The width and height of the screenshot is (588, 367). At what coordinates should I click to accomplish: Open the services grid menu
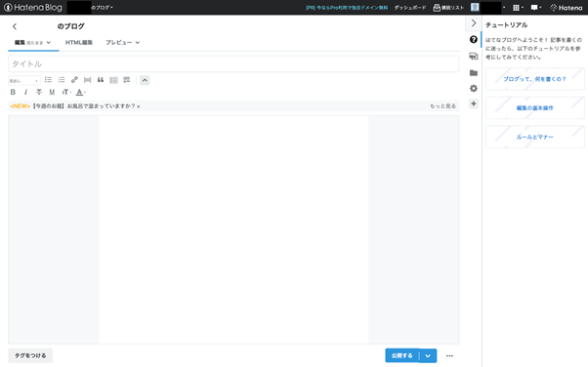coord(518,8)
